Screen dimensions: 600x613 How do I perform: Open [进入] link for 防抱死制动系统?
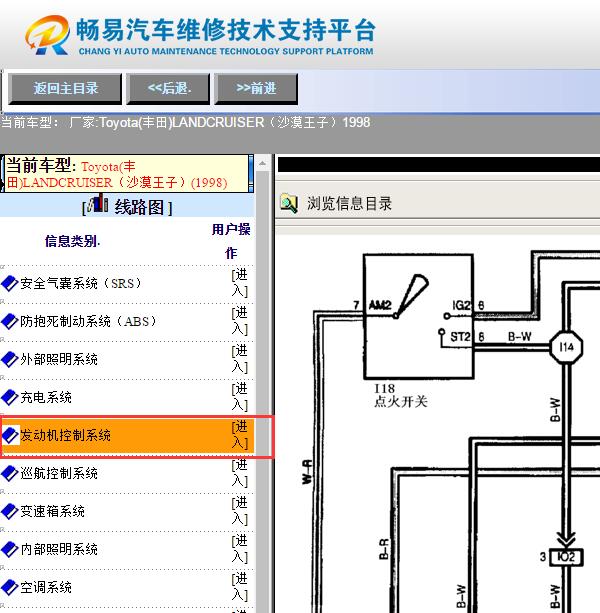click(x=240, y=321)
